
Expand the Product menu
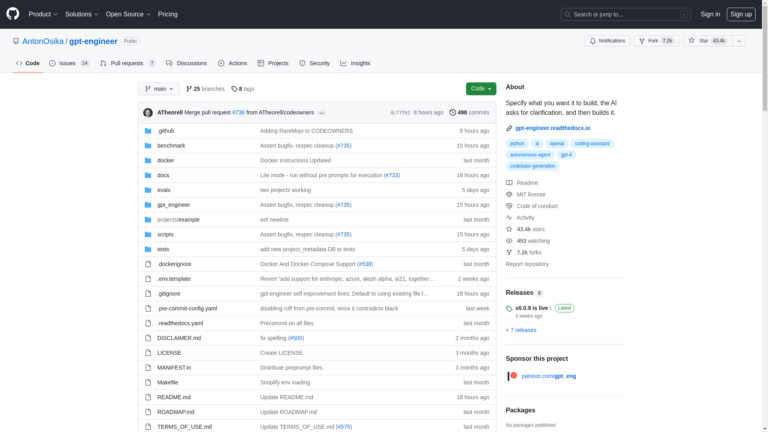click(42, 14)
